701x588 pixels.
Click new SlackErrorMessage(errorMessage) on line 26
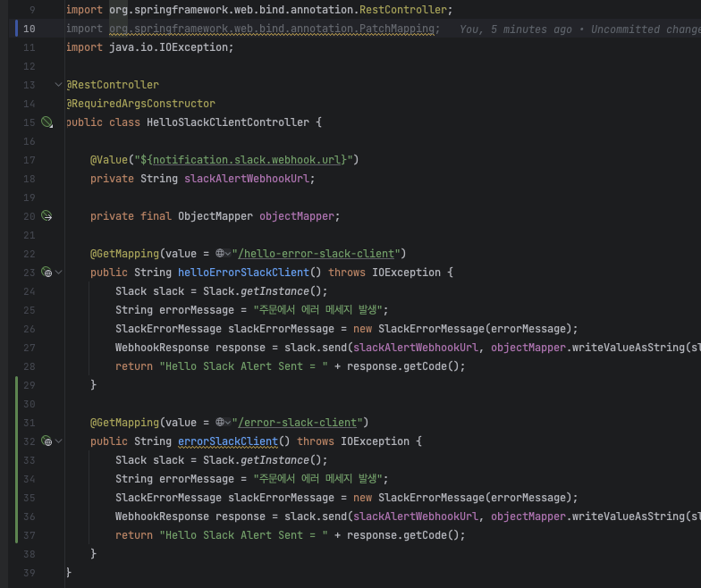462,329
